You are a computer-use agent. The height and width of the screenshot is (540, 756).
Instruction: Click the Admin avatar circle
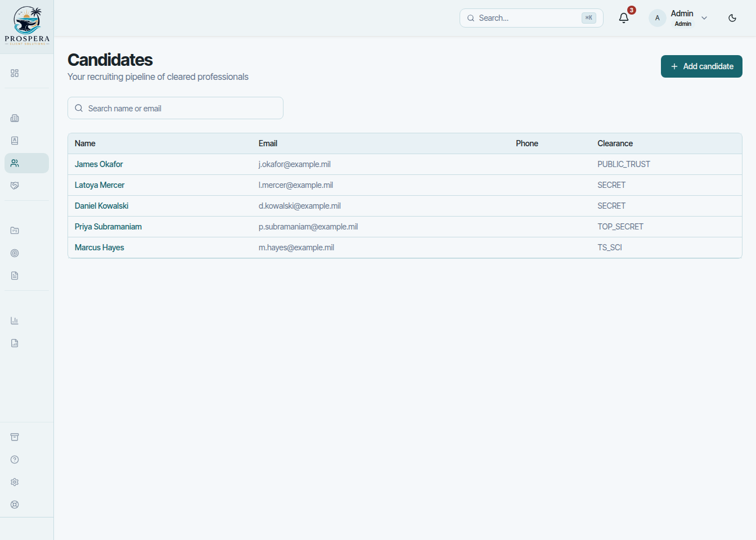coord(657,18)
